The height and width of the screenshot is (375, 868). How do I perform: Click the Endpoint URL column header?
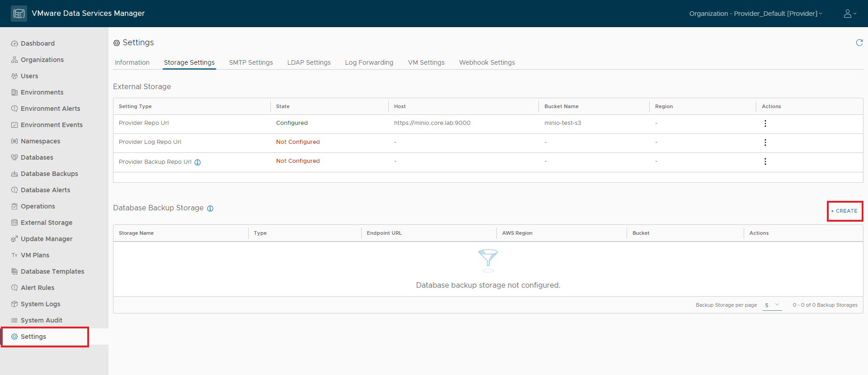384,233
